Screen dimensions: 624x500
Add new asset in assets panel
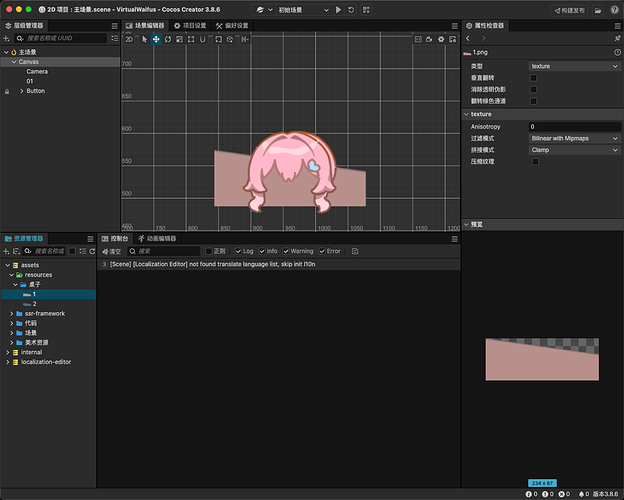pyautogui.click(x=6, y=251)
